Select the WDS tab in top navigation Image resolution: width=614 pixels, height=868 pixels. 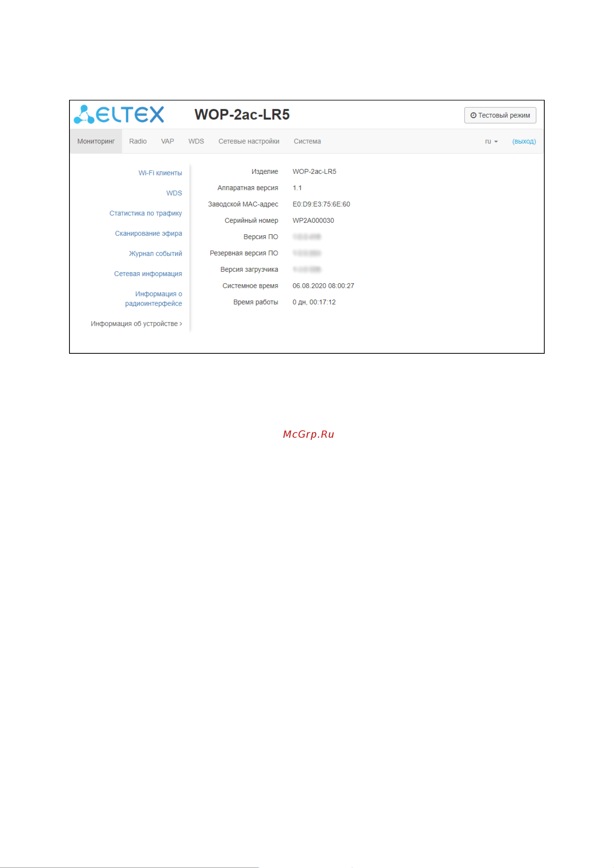[196, 141]
